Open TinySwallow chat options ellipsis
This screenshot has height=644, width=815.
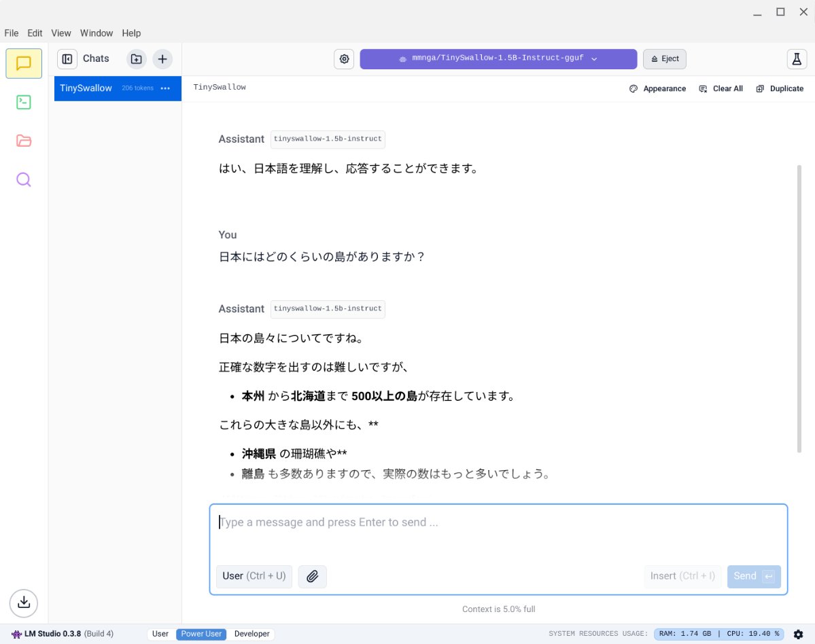pyautogui.click(x=165, y=88)
